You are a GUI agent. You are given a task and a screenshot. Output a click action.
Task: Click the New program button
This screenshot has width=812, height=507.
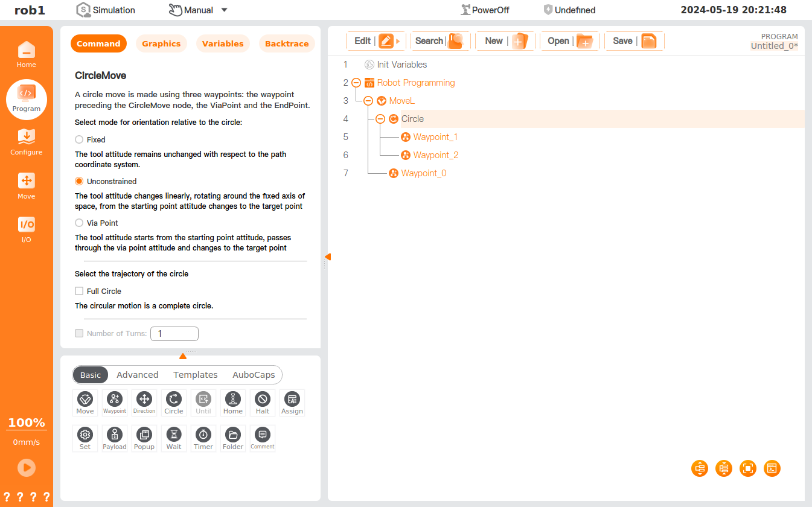[x=505, y=41]
